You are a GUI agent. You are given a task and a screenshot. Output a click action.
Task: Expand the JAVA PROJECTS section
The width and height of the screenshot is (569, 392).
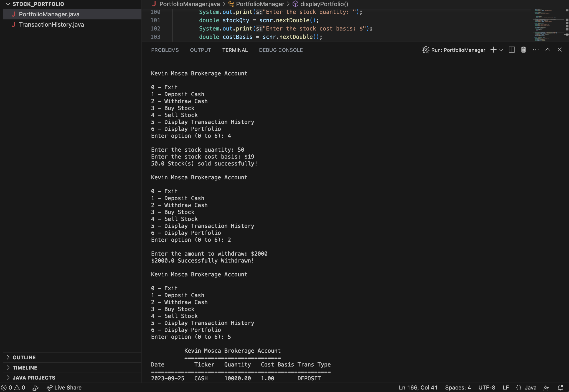pos(34,377)
